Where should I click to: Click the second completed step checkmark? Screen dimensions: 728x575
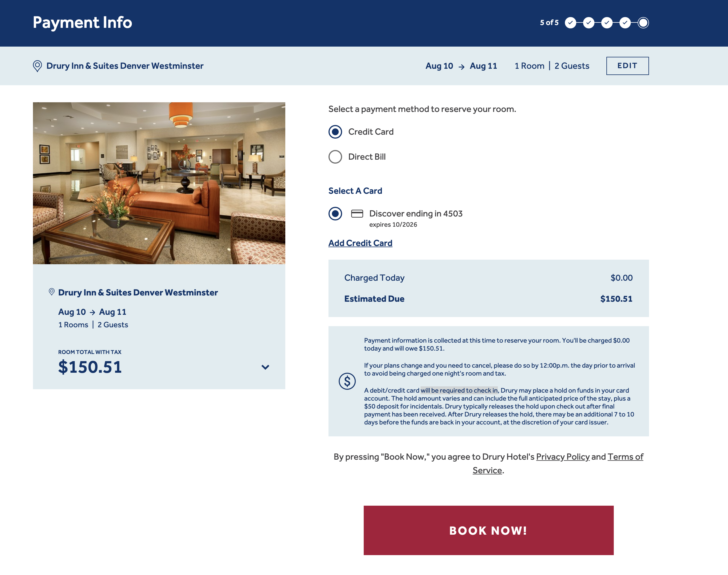click(588, 23)
